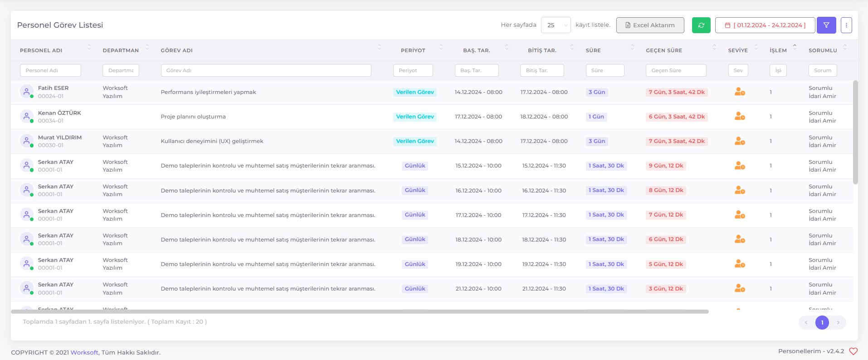
Task: Focus the Periyot filter field
Action: 413,70
